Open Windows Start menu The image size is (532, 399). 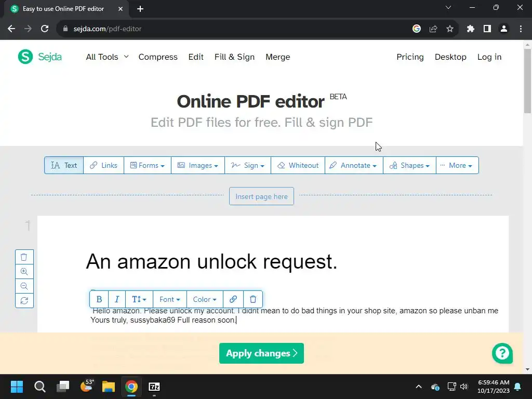point(17,387)
